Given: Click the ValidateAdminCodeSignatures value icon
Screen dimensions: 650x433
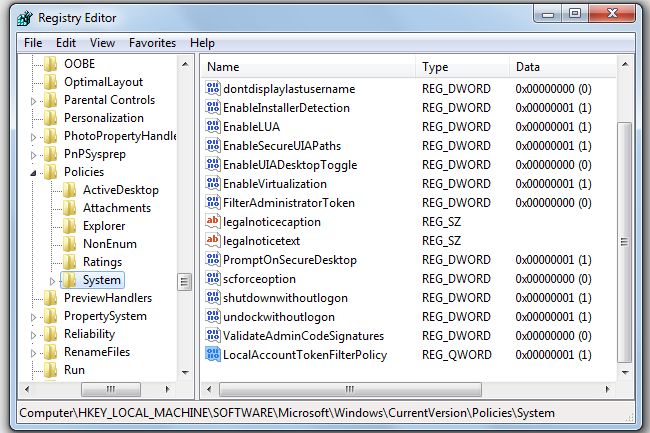Looking at the screenshot, I should pos(213,336).
